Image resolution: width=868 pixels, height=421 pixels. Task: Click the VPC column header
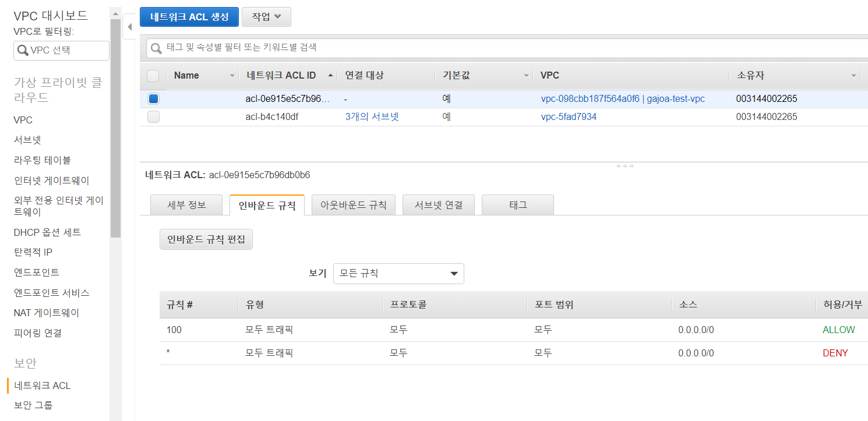point(550,76)
